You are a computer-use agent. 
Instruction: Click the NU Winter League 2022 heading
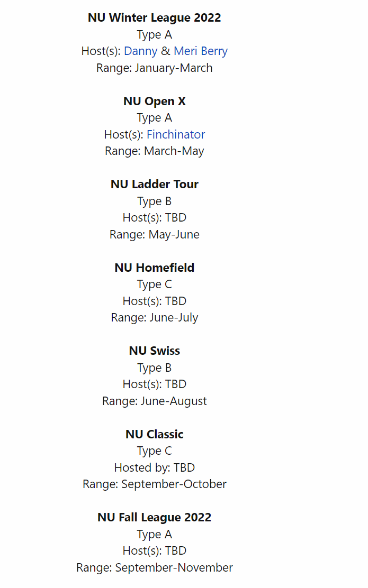(154, 17)
